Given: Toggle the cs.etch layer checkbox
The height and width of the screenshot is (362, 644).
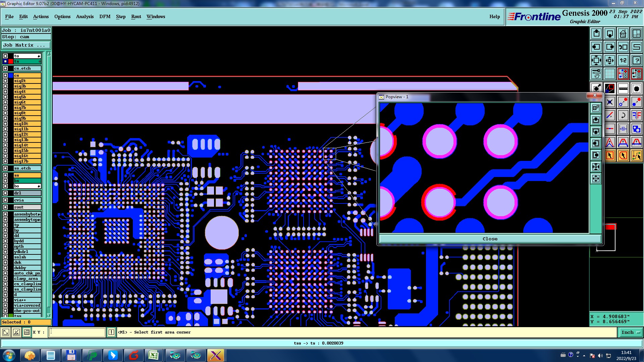Looking at the screenshot, I should (x=5, y=68).
